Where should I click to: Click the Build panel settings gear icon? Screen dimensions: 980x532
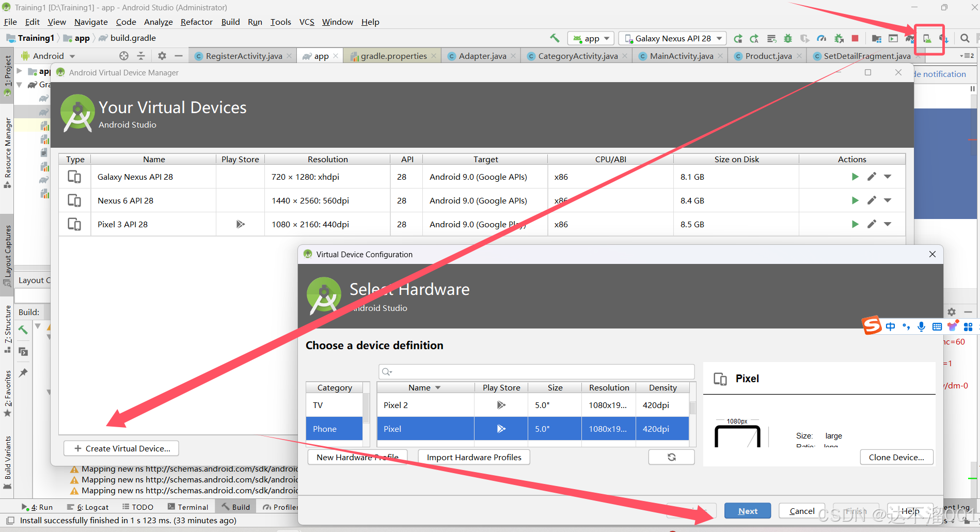tap(952, 312)
